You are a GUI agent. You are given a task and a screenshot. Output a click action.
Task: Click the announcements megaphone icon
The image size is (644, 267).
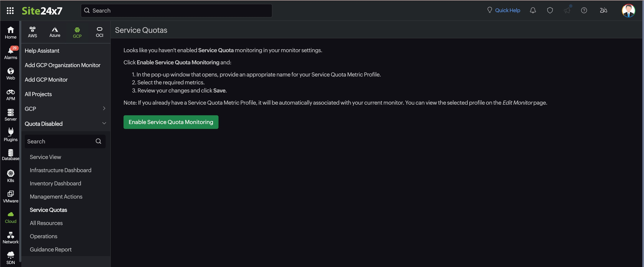pos(567,10)
